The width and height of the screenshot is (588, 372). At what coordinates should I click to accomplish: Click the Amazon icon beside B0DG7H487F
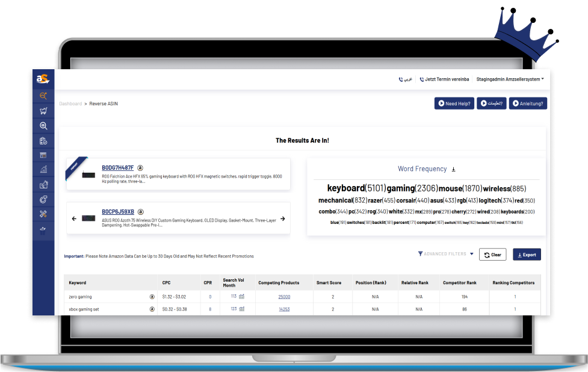tap(140, 167)
